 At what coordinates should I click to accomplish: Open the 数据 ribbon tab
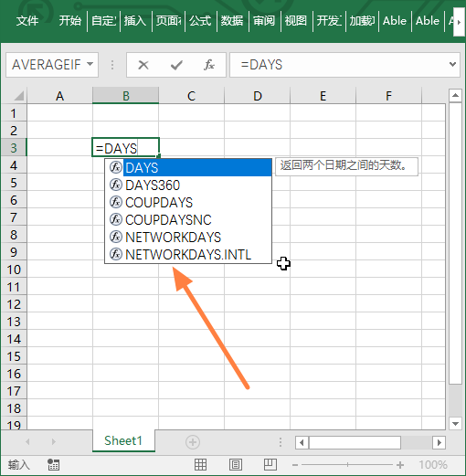tap(232, 21)
